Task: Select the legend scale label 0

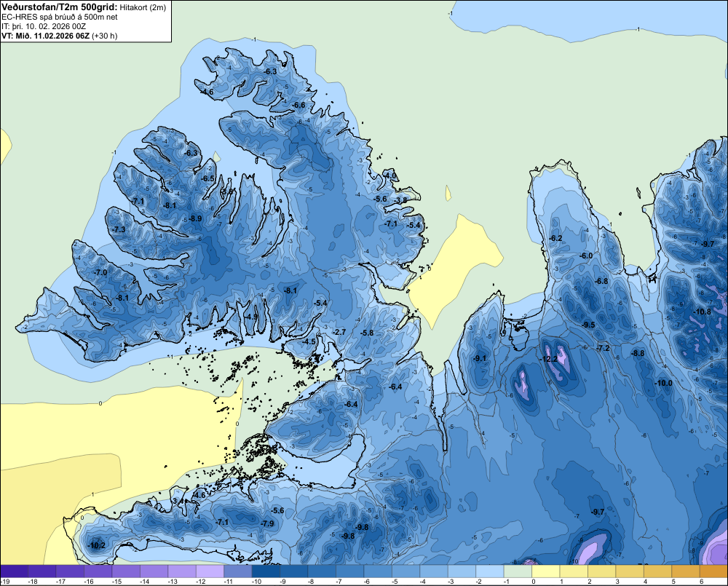Action: [x=534, y=582]
